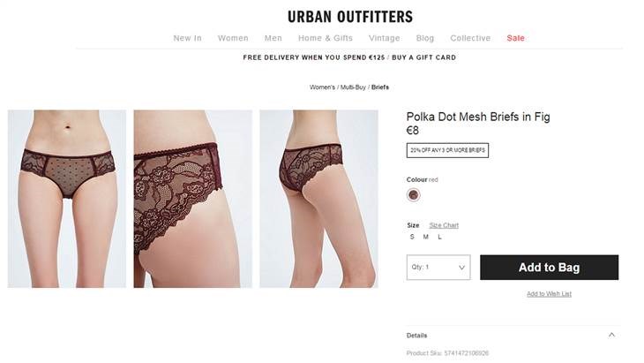
Task: Visit the Vintage section
Action: [x=384, y=38]
